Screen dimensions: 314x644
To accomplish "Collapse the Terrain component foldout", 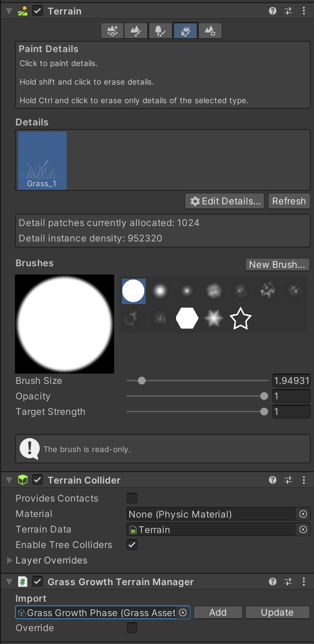I will click(9, 11).
